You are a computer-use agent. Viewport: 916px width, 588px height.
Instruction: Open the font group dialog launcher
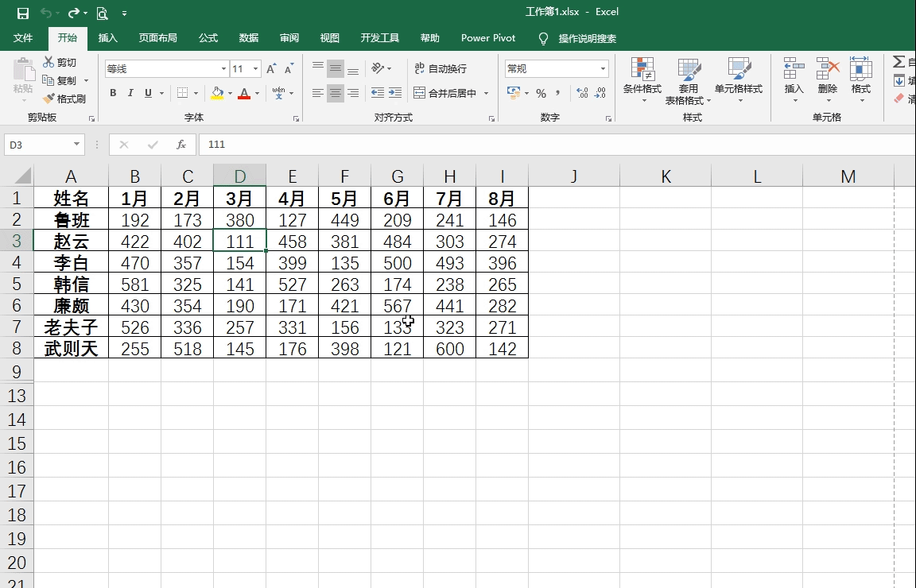coord(296,118)
